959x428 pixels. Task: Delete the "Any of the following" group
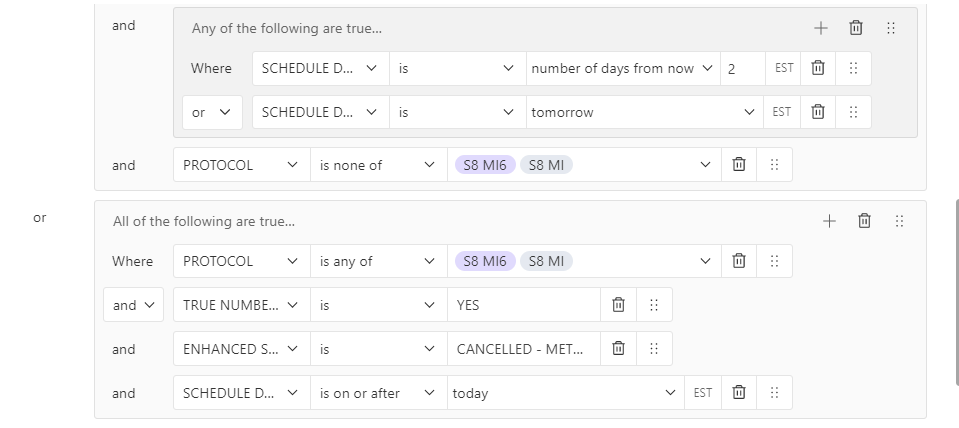(x=856, y=28)
